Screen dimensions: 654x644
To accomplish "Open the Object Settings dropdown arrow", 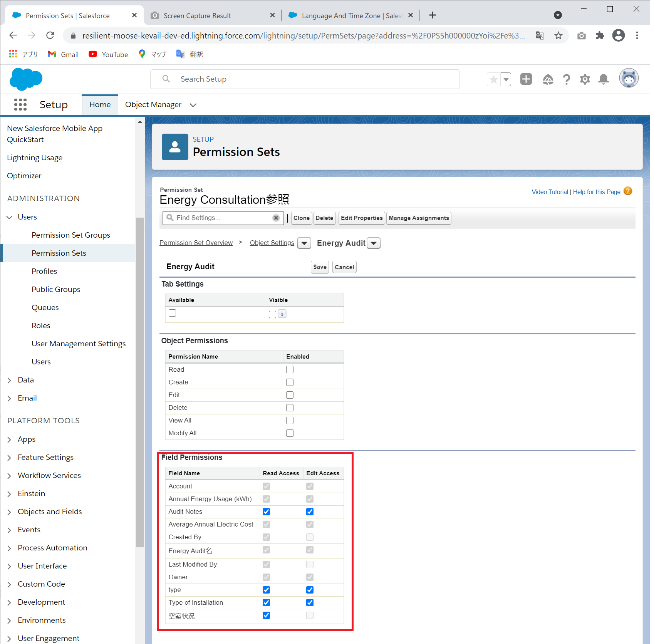I will [x=304, y=243].
